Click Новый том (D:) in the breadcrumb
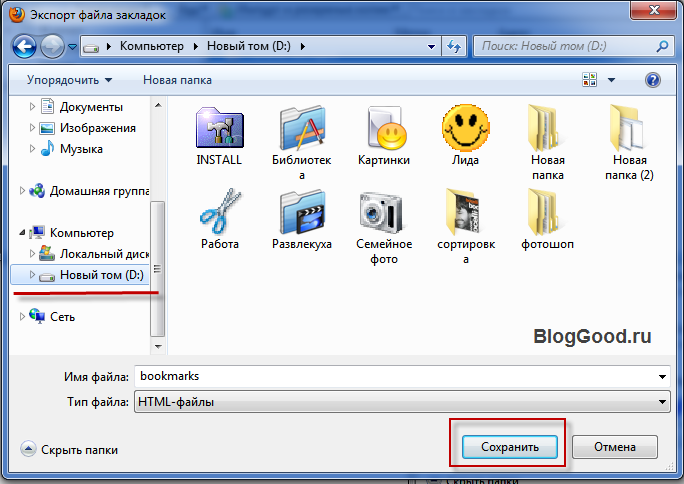 (249, 46)
